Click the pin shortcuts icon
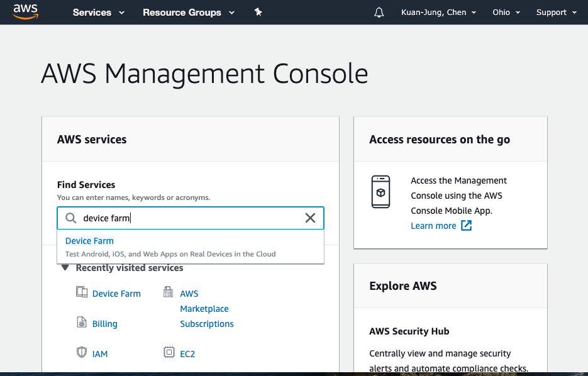The image size is (588, 376). coord(258,12)
